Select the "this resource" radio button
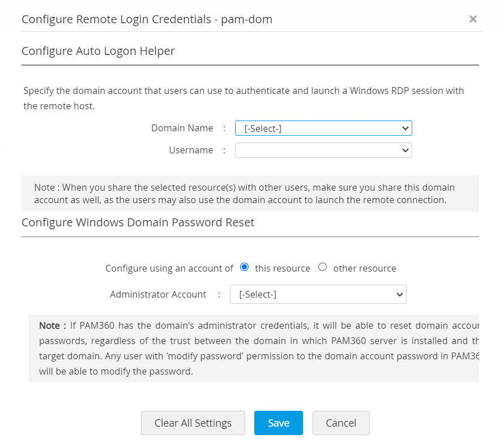Screen dimensions: 504x447 [245, 267]
